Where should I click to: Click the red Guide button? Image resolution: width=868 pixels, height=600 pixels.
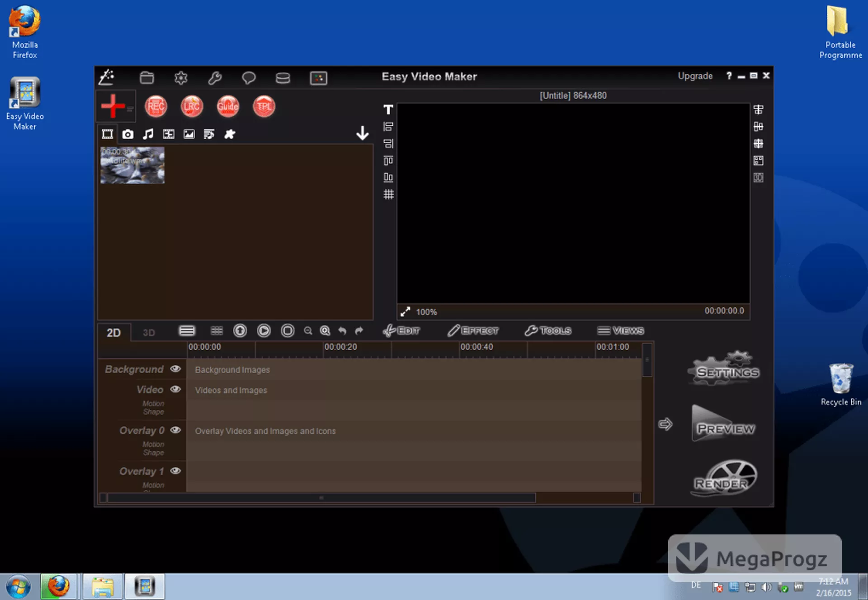pyautogui.click(x=228, y=106)
